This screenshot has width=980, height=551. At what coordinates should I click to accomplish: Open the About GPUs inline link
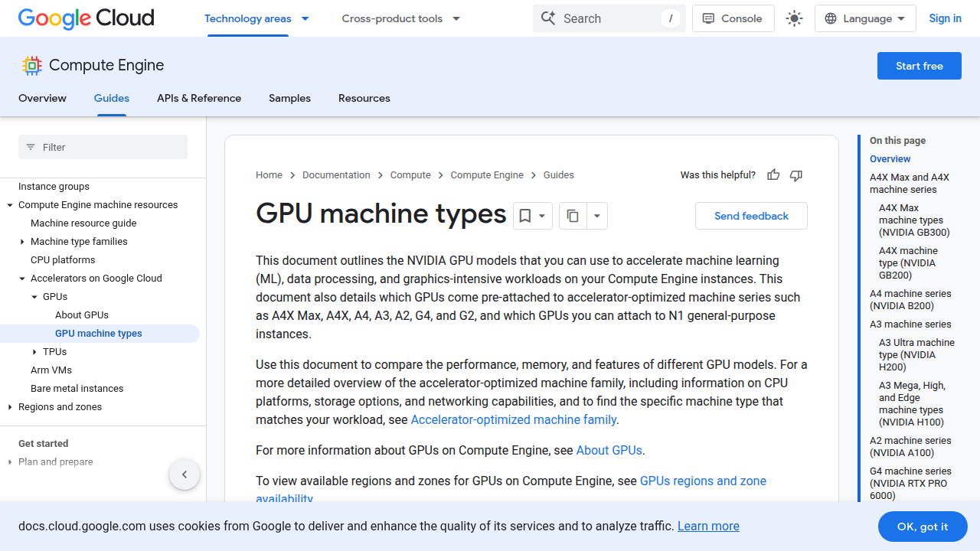pyautogui.click(x=609, y=450)
